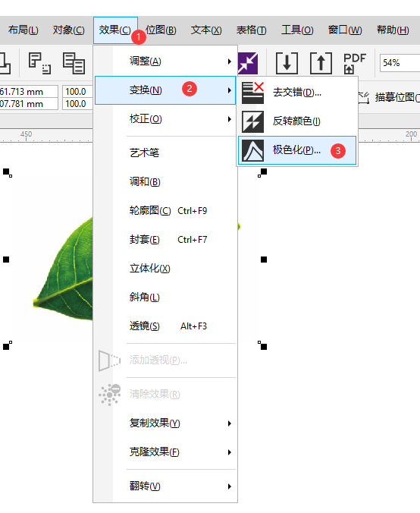Image resolution: width=420 pixels, height=513 pixels.
Task: Expand the 校正 submenu
Action: [165, 119]
